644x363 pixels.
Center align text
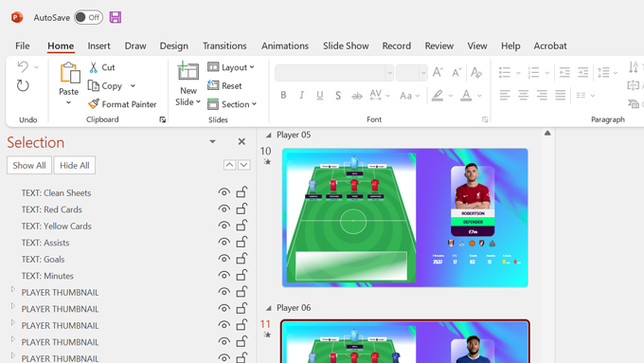point(523,96)
